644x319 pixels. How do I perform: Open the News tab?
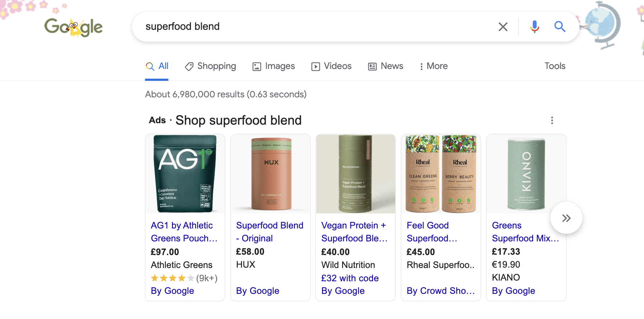pos(386,66)
